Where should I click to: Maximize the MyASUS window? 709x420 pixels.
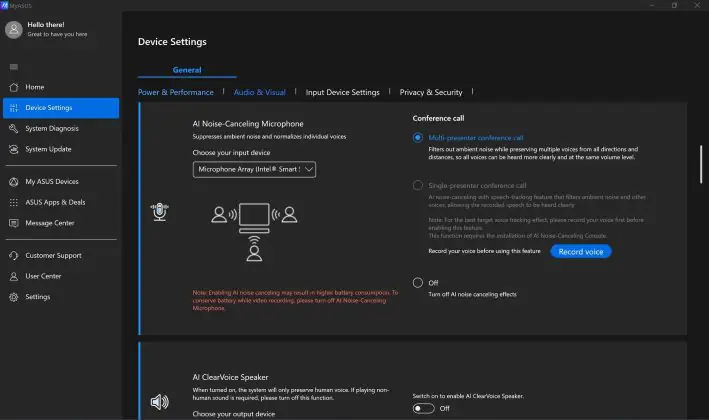tap(674, 5)
